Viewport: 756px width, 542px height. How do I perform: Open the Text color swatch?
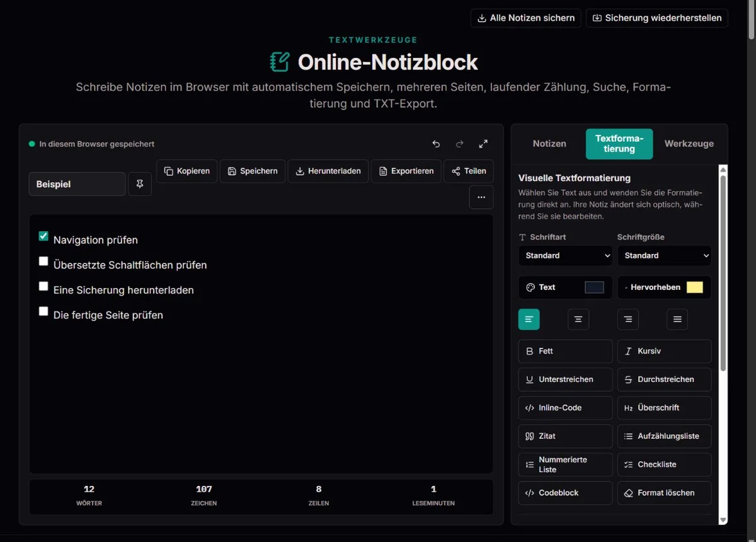(x=594, y=287)
